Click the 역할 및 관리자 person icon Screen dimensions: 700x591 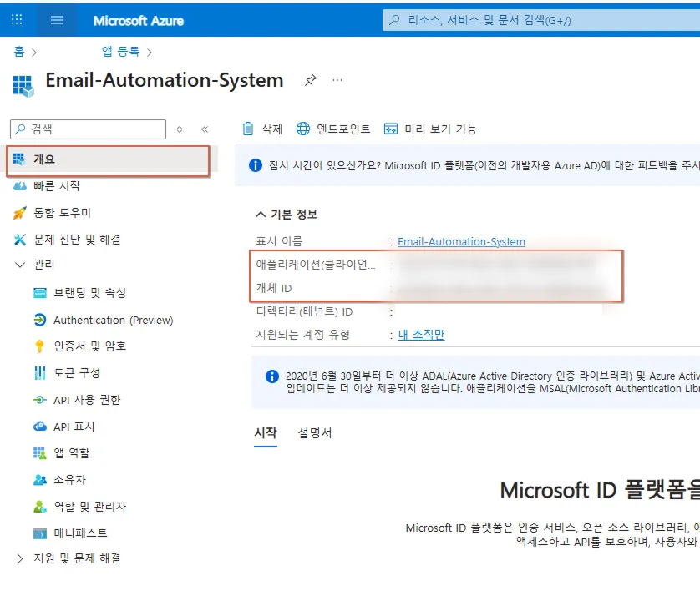40,507
